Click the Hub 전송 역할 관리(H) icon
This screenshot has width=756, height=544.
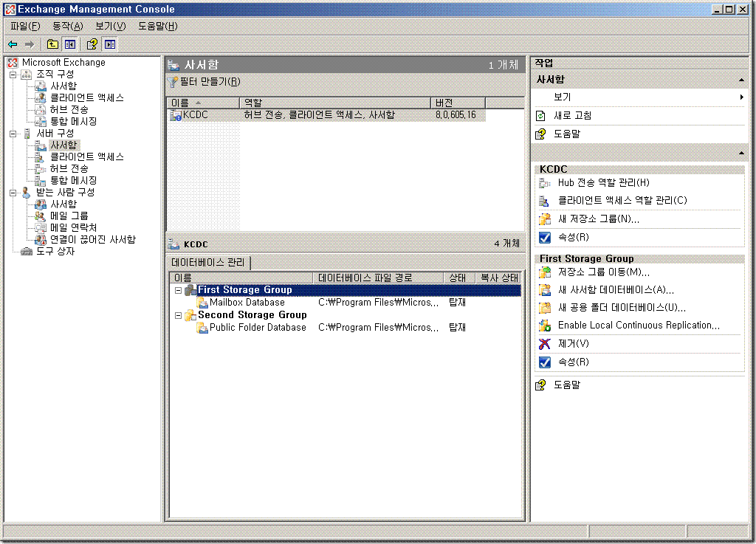click(x=545, y=183)
